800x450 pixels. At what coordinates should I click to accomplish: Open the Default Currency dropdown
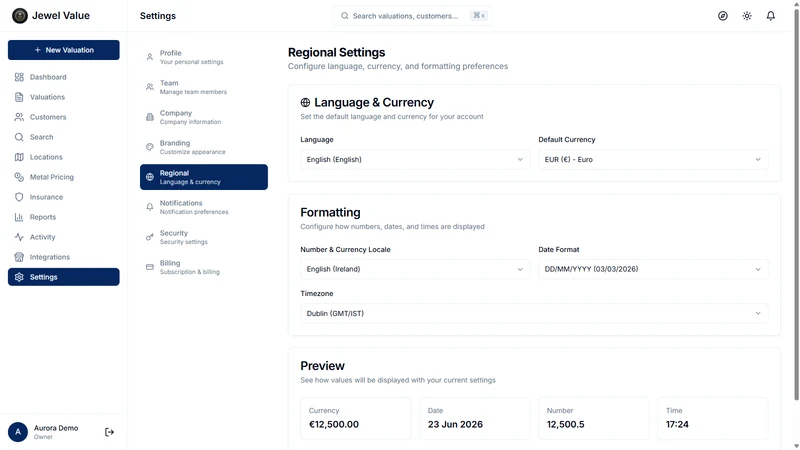tap(653, 160)
